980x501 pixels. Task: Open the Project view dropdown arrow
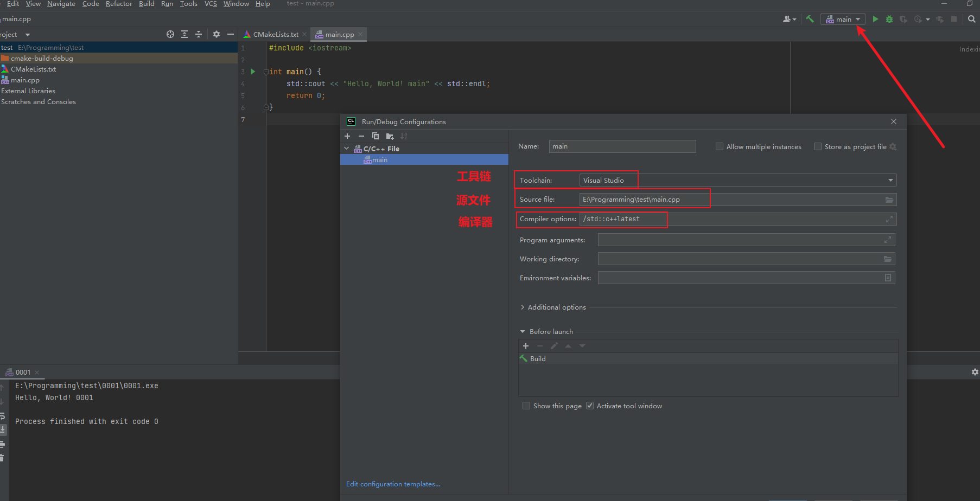click(28, 35)
